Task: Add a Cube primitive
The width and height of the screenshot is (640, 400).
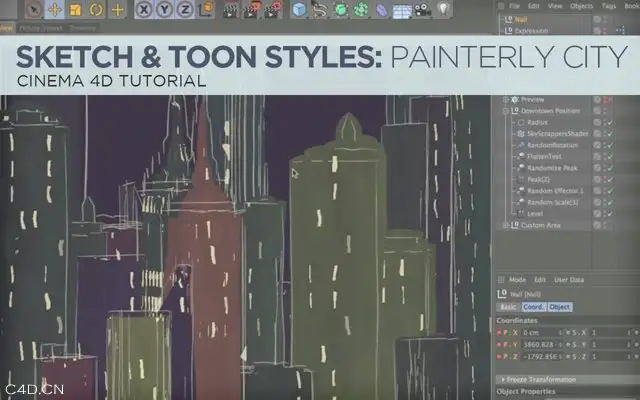Action: pos(299,10)
